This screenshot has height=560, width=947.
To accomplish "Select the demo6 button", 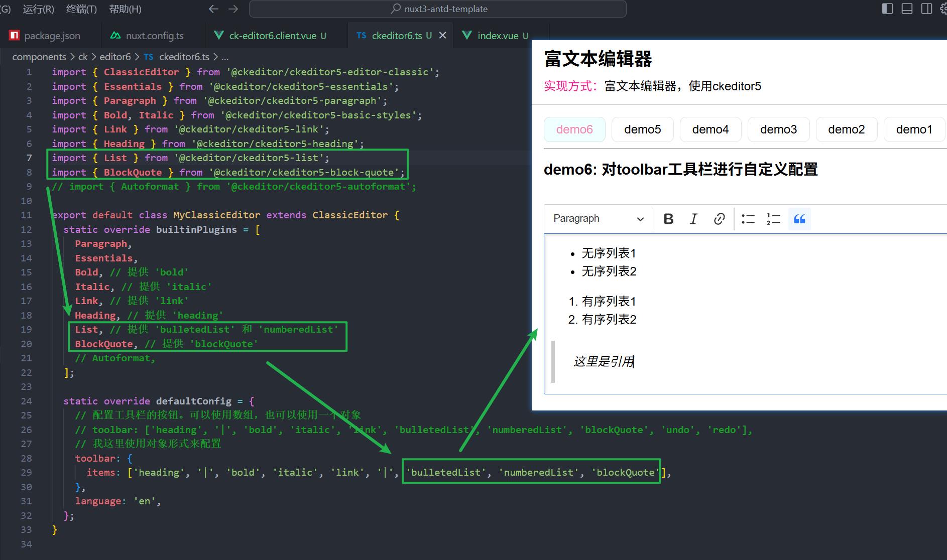I will tap(574, 129).
